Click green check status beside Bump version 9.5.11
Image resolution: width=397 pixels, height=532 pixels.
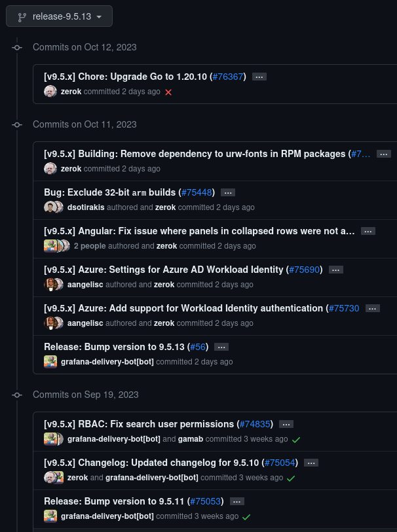[x=247, y=516]
